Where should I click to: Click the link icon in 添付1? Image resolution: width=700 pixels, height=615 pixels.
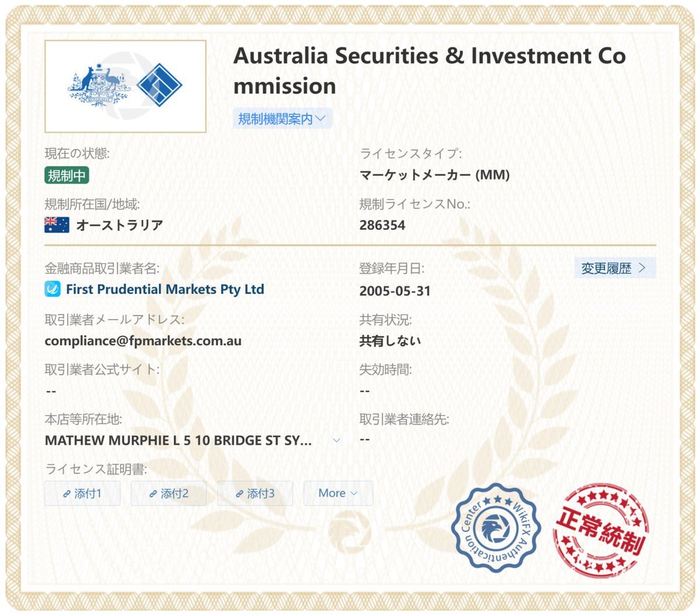coord(67,494)
